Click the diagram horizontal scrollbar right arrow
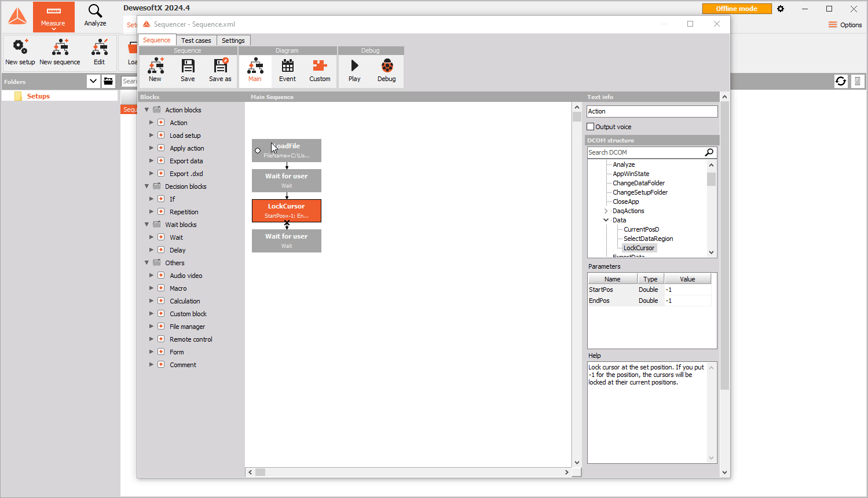 click(x=567, y=472)
